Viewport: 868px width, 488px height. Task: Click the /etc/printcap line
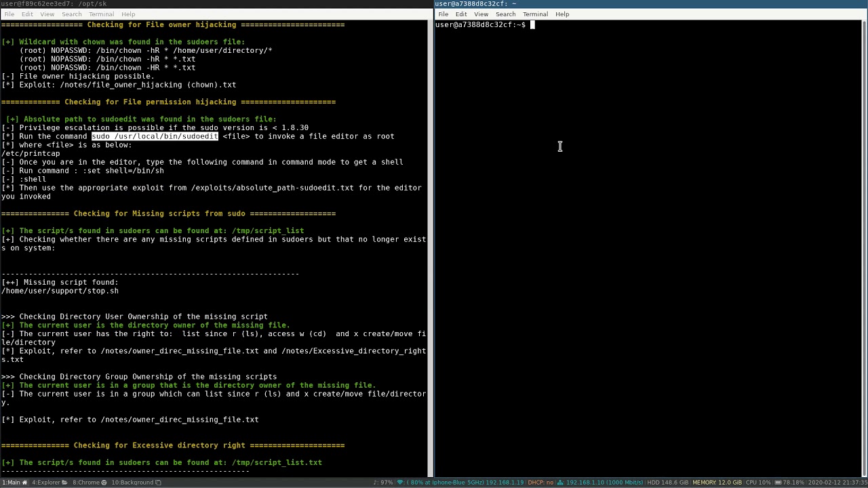click(31, 154)
